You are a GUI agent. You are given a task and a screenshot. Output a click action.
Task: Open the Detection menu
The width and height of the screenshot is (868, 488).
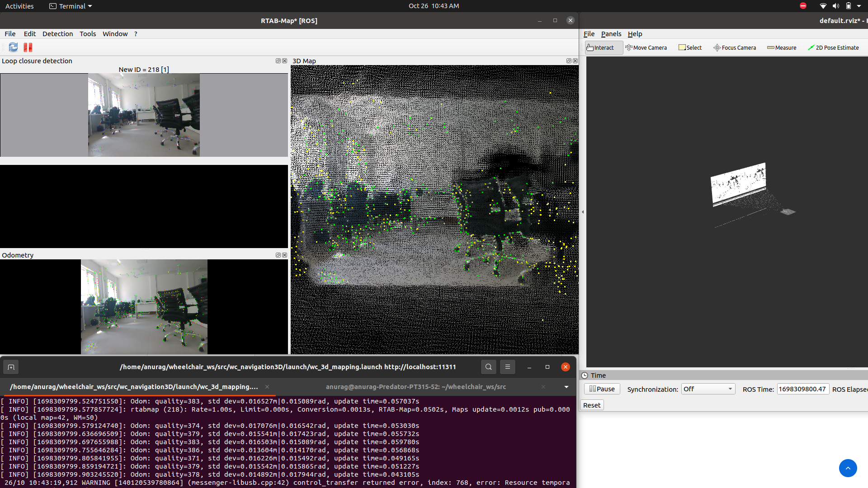pyautogui.click(x=57, y=34)
